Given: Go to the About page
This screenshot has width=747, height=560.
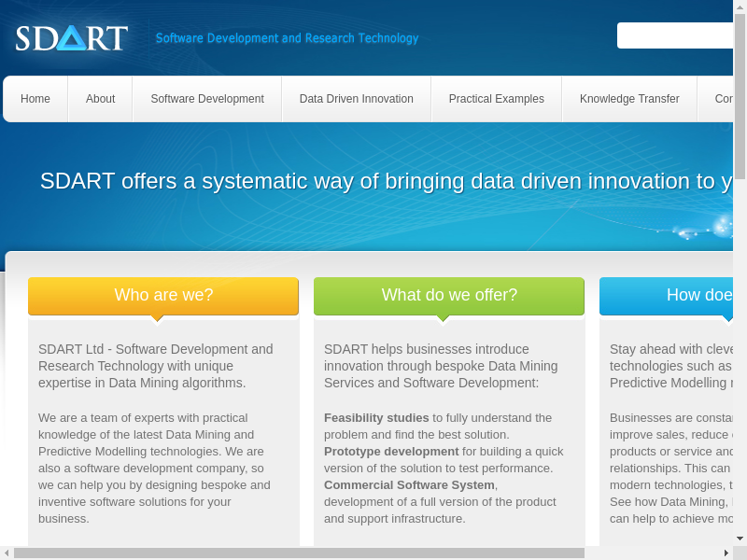Looking at the screenshot, I should click(x=100, y=99).
